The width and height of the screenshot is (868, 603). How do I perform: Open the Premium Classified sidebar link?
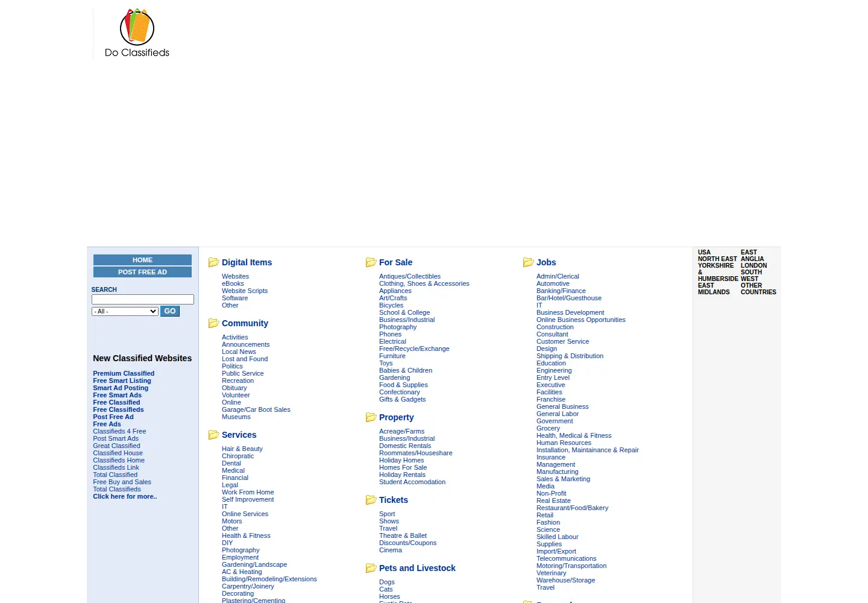(x=124, y=373)
